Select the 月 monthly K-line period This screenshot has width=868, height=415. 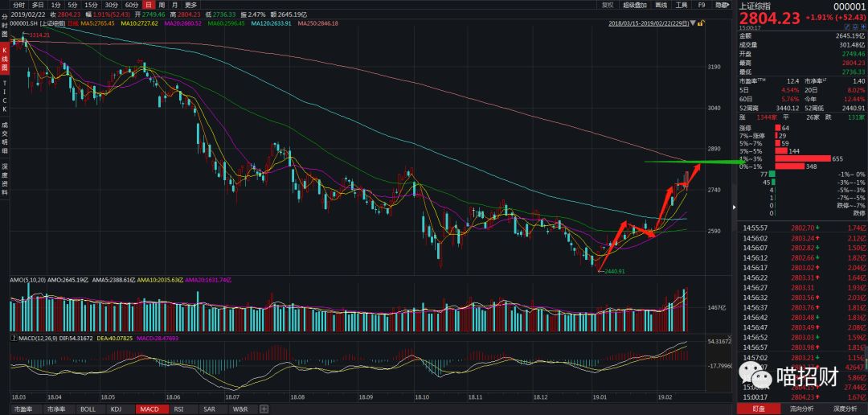click(175, 5)
